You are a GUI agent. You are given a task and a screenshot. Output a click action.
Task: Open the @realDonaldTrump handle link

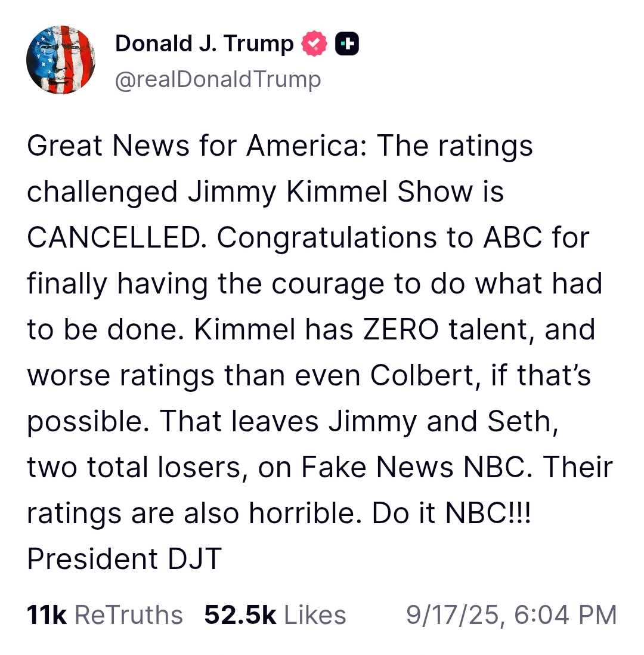pyautogui.click(x=218, y=79)
